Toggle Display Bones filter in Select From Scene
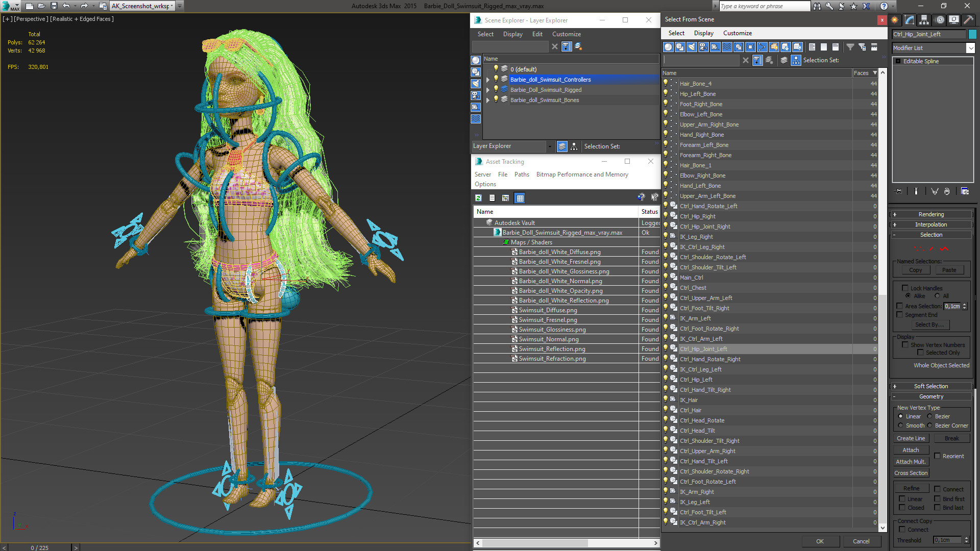The height and width of the screenshot is (551, 980). [x=762, y=47]
